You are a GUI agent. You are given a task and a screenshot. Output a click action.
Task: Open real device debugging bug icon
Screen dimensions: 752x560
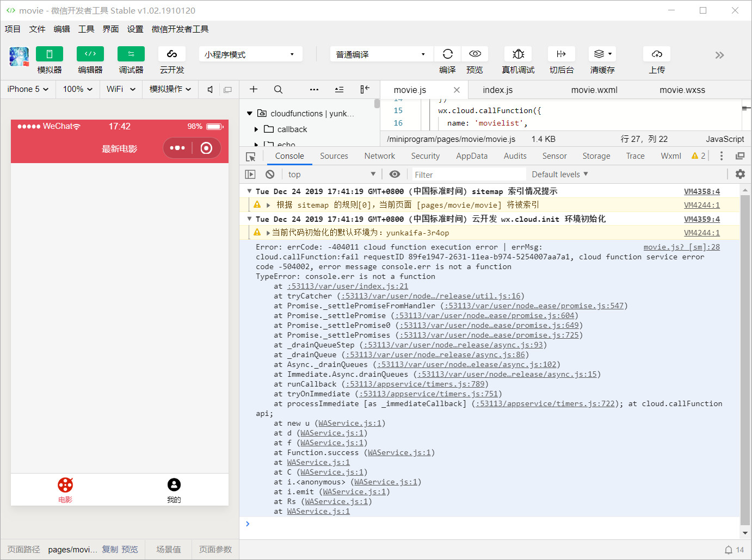[x=518, y=54]
